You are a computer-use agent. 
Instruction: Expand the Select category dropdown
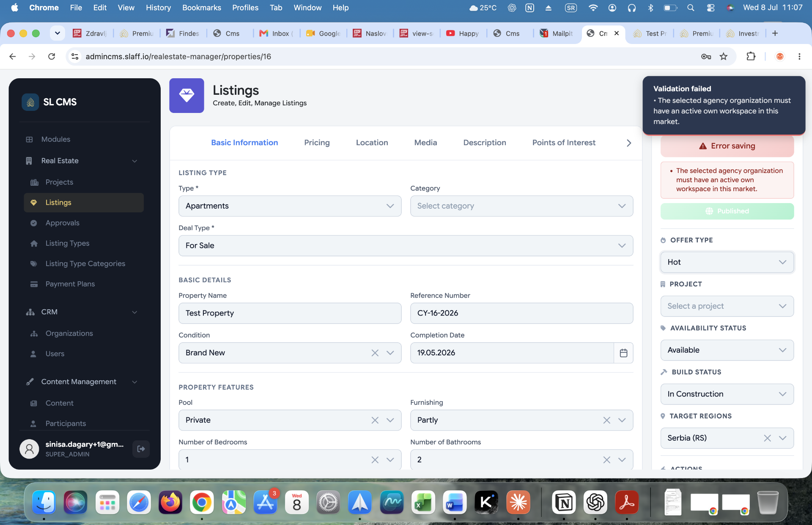(x=521, y=206)
